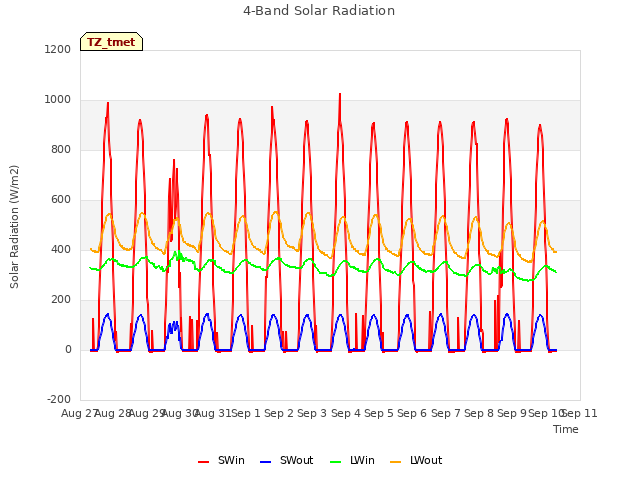Click the LWout orange legend swatch
The width and height of the screenshot is (640, 480).
[396, 462]
